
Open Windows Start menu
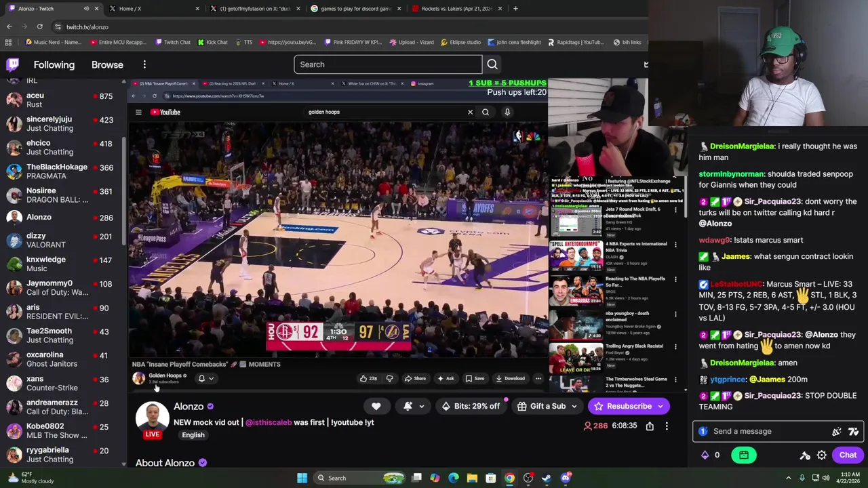302,478
